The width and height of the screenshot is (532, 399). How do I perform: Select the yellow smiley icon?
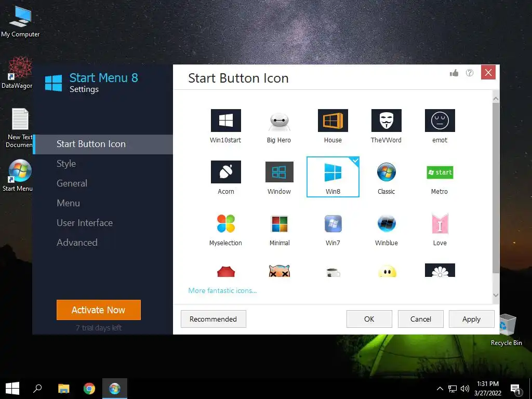click(x=387, y=271)
